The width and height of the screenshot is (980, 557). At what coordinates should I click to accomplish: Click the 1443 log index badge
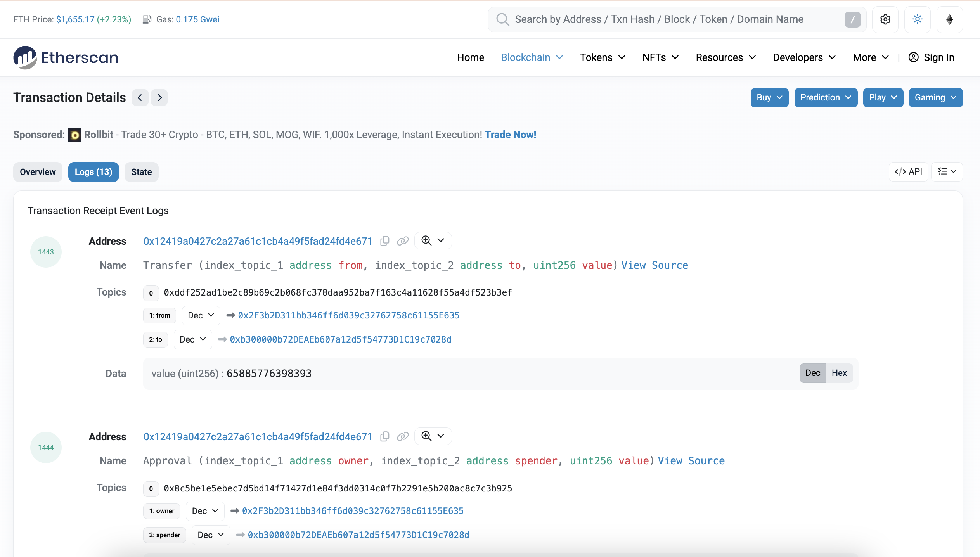click(x=46, y=252)
